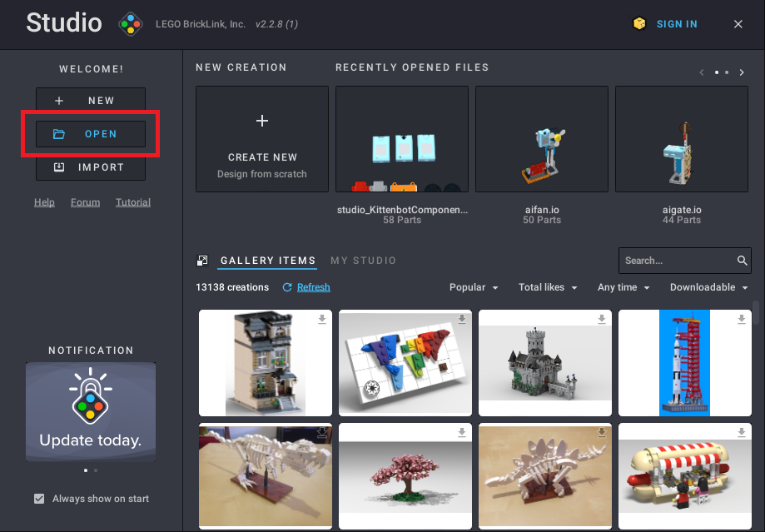The image size is (765, 532).
Task: Open the recent file aifan.io
Action: point(541,139)
